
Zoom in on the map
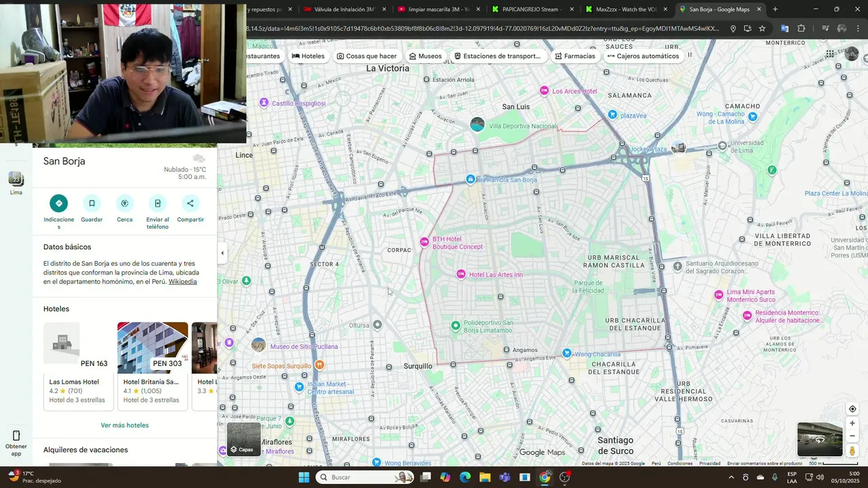click(852, 424)
